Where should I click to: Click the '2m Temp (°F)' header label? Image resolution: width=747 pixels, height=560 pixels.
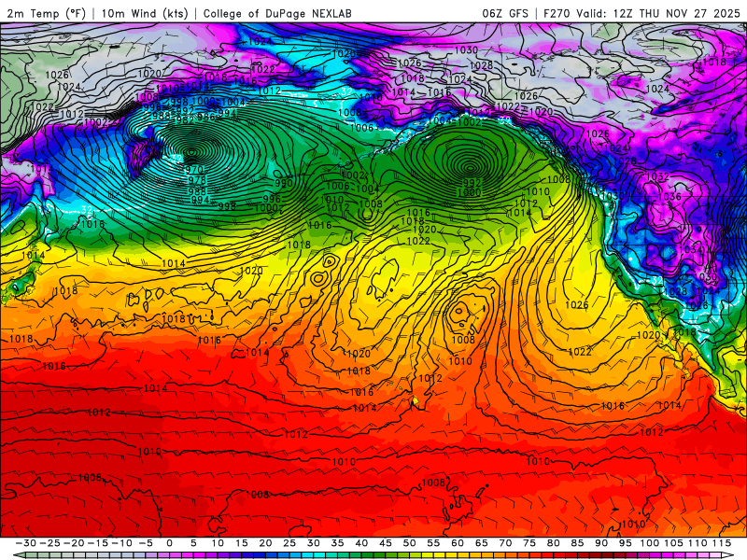[x=46, y=13]
